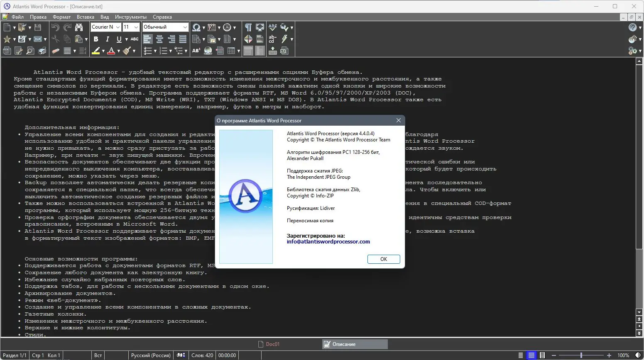Click the zoom slider handle

point(581,355)
